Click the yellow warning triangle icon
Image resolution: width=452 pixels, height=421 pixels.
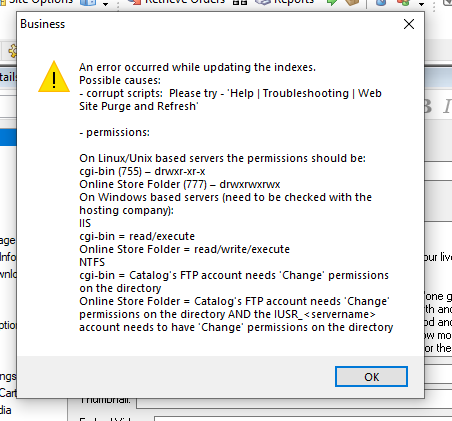(x=54, y=77)
